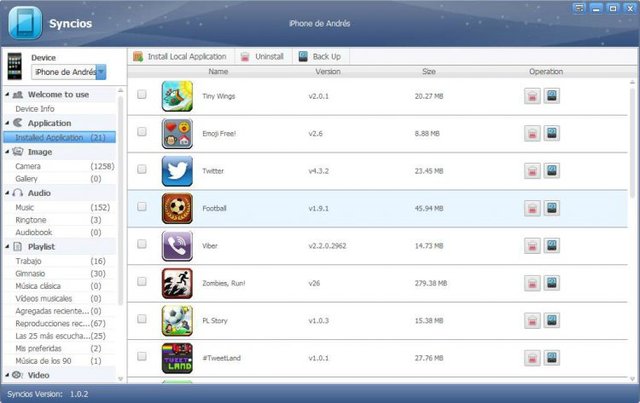The height and width of the screenshot is (403, 640).
Task: Open the Trabajo playlist
Action: coord(60,261)
